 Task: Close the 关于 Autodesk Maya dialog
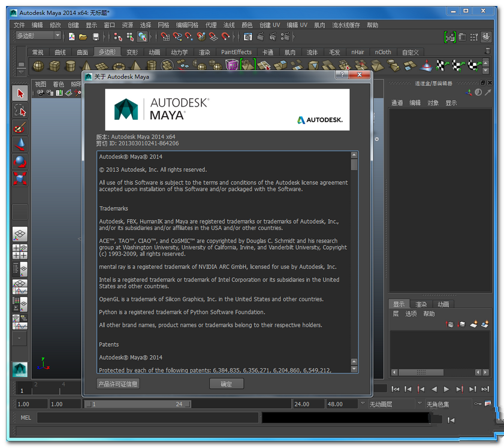(360, 74)
